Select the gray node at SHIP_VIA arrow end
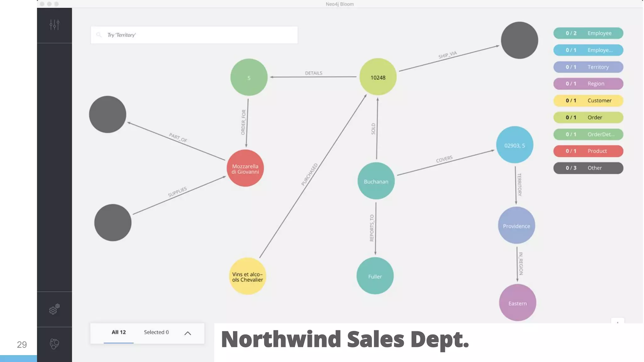 pos(519,40)
